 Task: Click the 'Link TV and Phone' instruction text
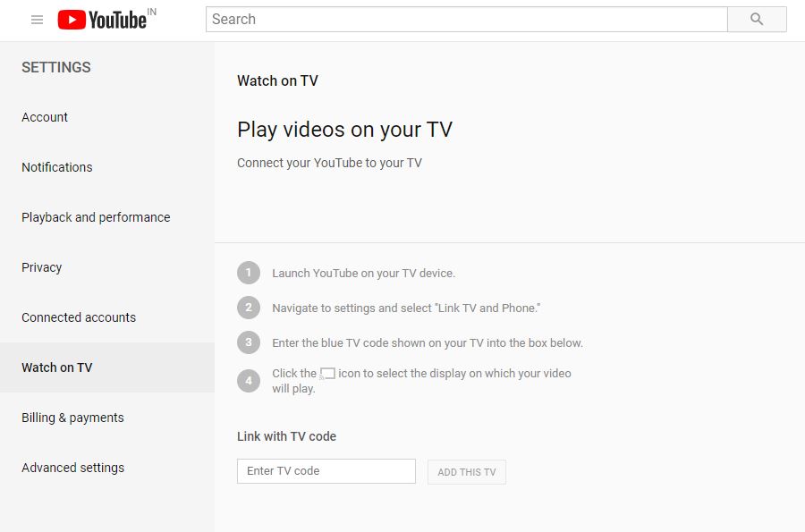[406, 308]
